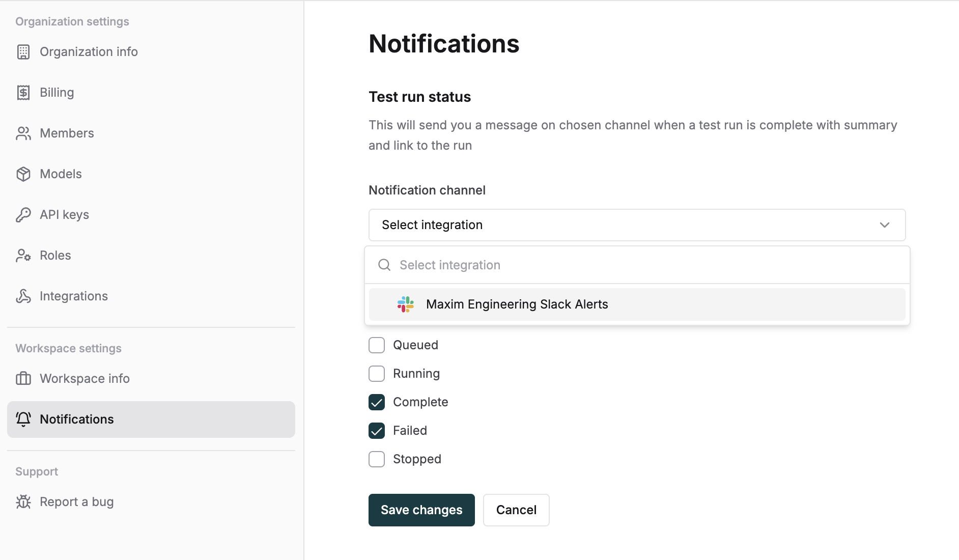The height and width of the screenshot is (560, 959).
Task: Open Workspace info settings page
Action: (x=84, y=379)
